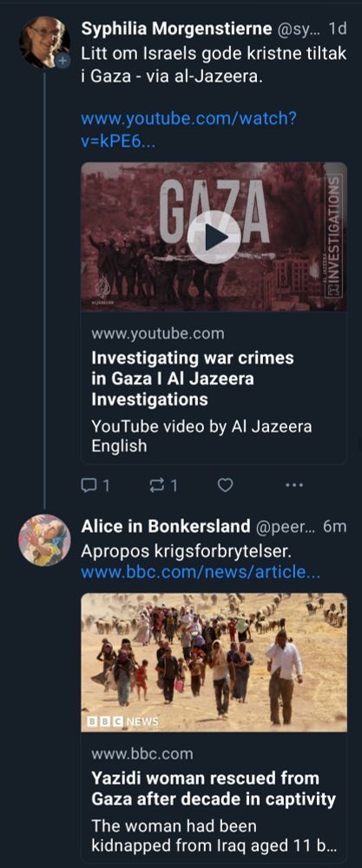The width and height of the screenshot is (362, 868).
Task: Click reply icon under Gaza video tweet
Action: (x=89, y=485)
